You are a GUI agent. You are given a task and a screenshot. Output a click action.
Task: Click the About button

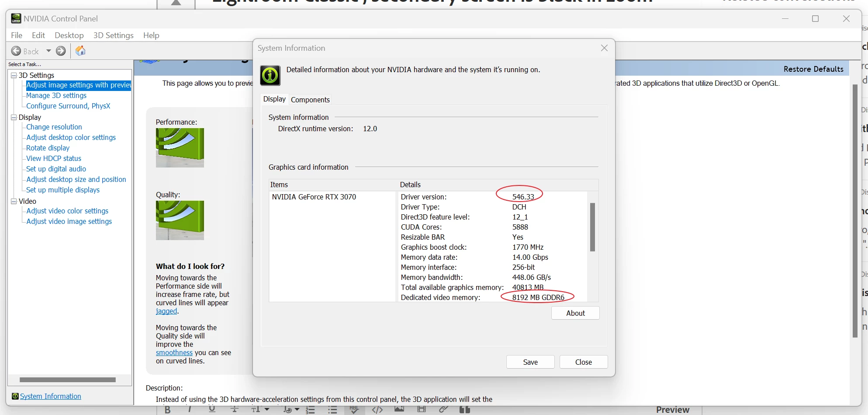(575, 313)
